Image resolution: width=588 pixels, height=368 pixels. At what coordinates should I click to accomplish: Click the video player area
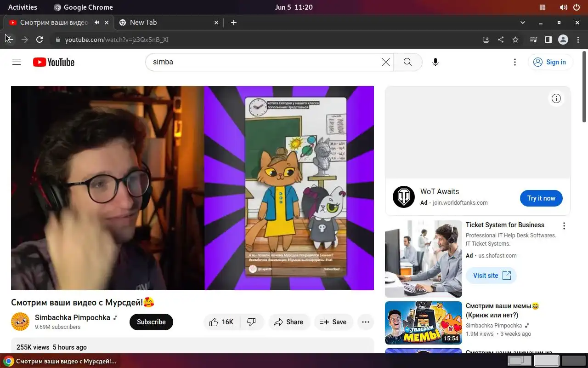[x=192, y=188]
